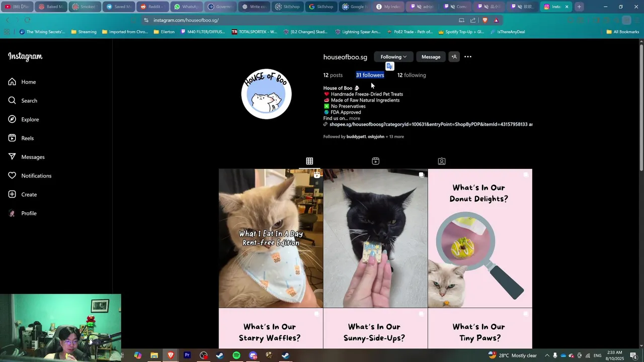The height and width of the screenshot is (362, 644).
Task: Open weather widget '28°C Mostly clear'
Action: click(x=512, y=355)
